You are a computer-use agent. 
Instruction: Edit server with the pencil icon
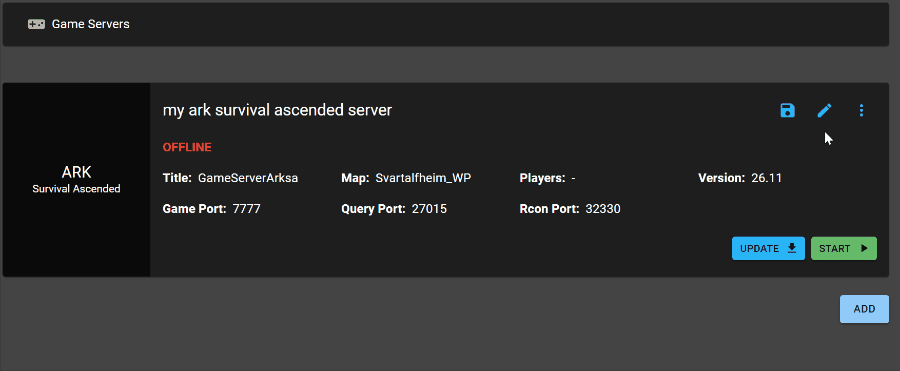(x=824, y=110)
